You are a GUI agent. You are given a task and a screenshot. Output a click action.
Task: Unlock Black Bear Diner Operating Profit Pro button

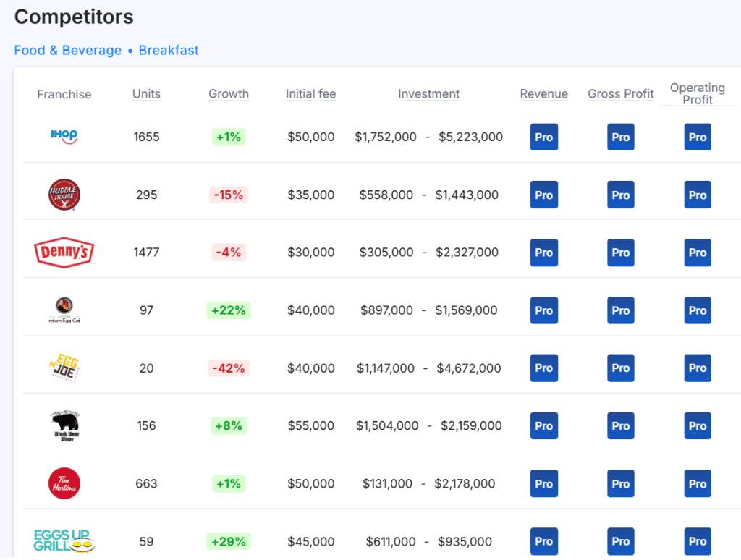tap(698, 426)
